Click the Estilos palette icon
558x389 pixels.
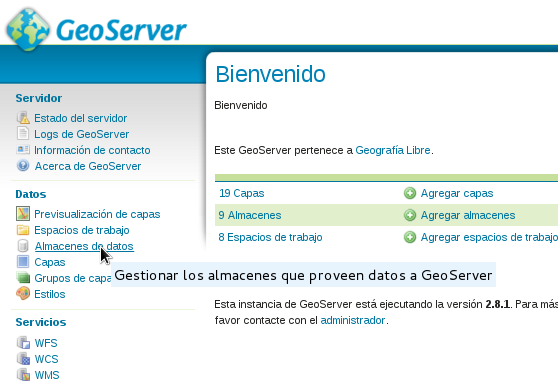point(23,294)
